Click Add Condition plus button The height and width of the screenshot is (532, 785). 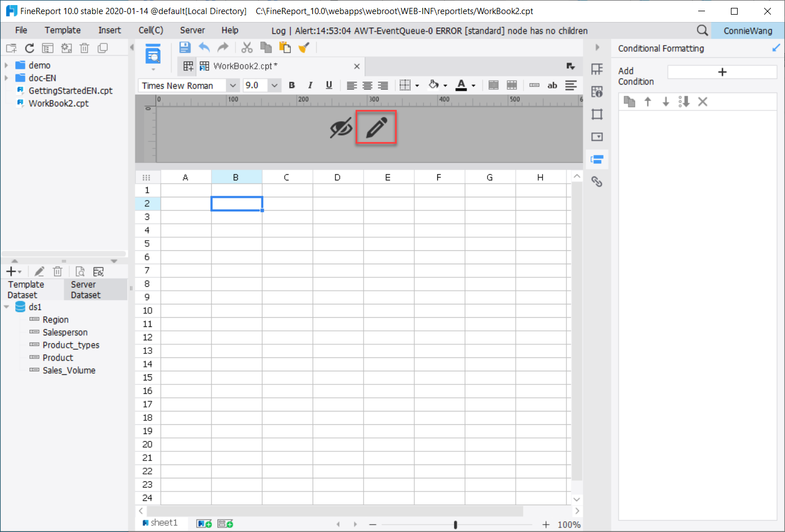click(x=722, y=72)
